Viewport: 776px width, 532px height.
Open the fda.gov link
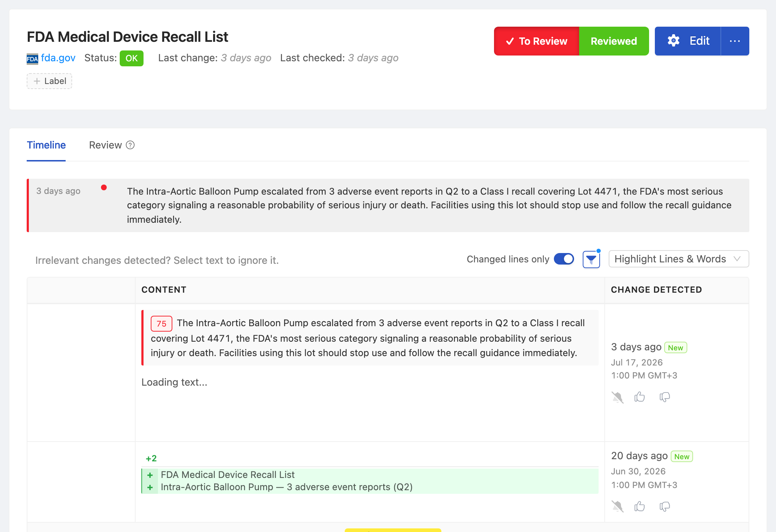coord(58,58)
